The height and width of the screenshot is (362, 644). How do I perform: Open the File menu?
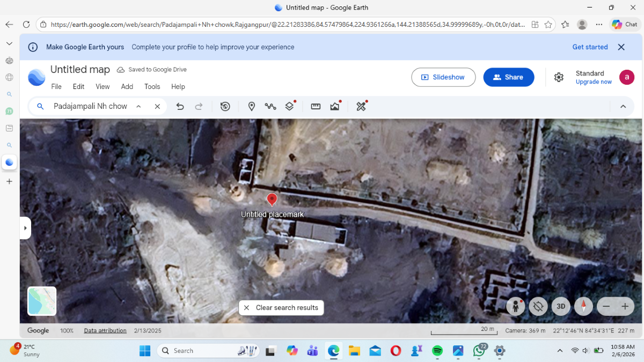tap(56, 86)
